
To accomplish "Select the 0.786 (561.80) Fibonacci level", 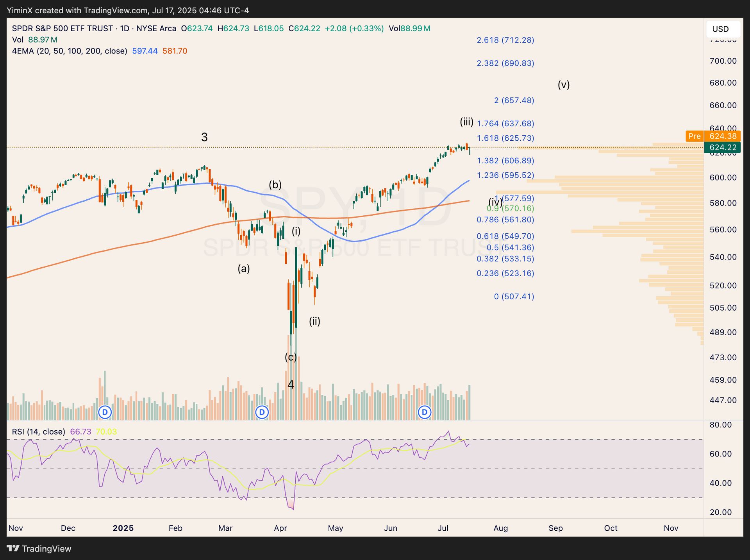I will coord(505,220).
